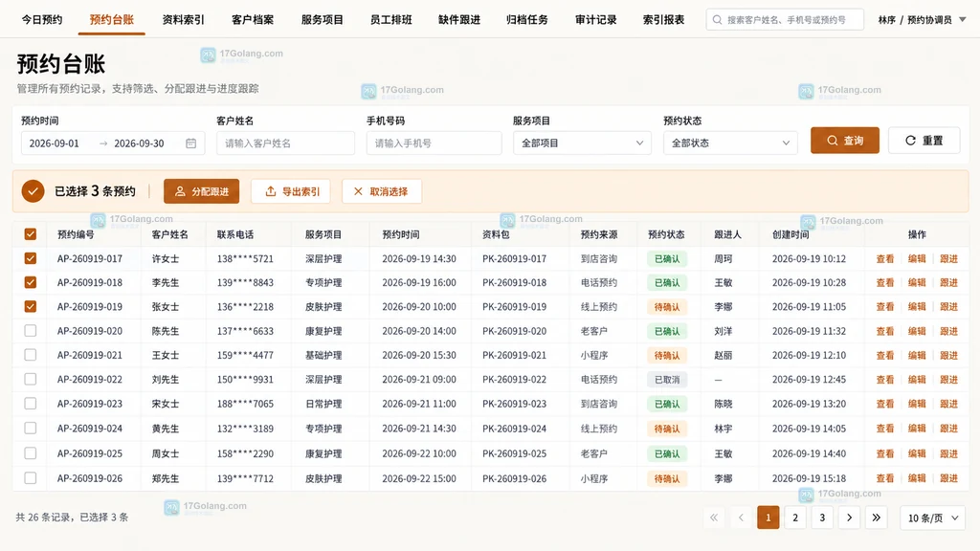The height and width of the screenshot is (551, 980).
Task: Click the 重置 reset button
Action: coord(924,141)
